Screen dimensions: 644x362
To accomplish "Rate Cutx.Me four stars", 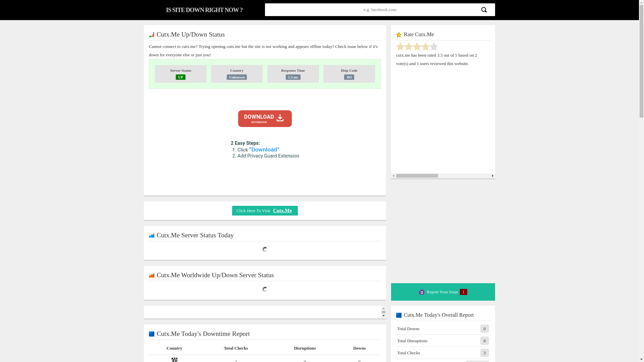I will (425, 47).
